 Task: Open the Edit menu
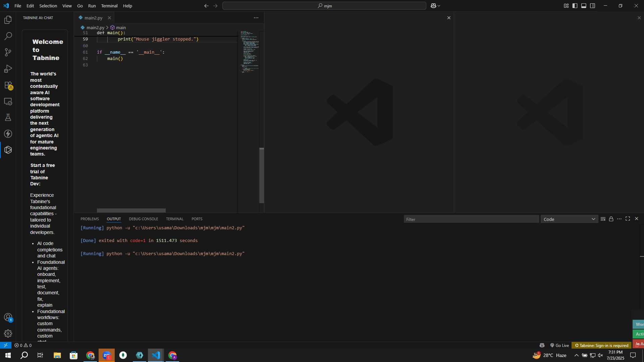30,6
